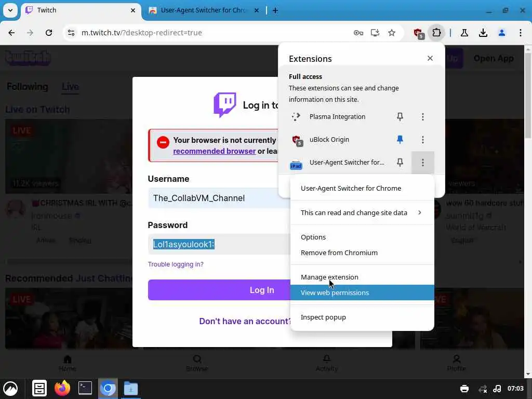Open the Downloads toolbar icon

483,33
